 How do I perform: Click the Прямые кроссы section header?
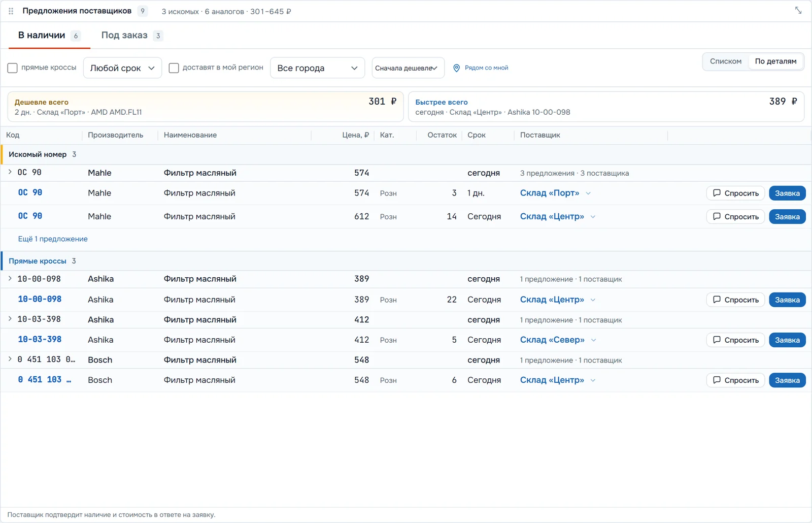click(406, 261)
